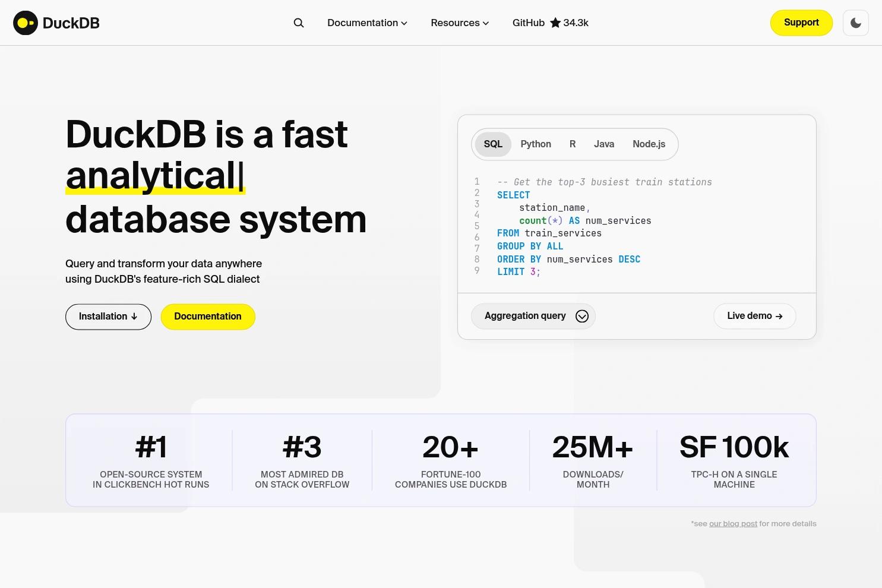Expand the Documentation menu
This screenshot has height=588, width=882.
coord(367,23)
